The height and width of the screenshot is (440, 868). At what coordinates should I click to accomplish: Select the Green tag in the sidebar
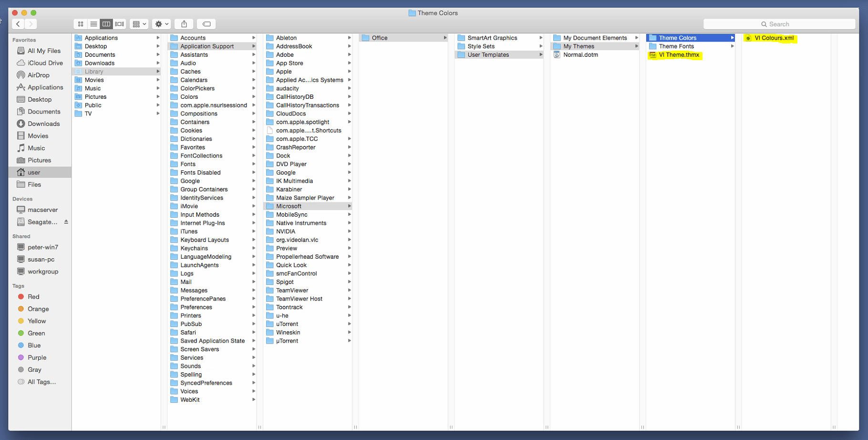coord(35,333)
